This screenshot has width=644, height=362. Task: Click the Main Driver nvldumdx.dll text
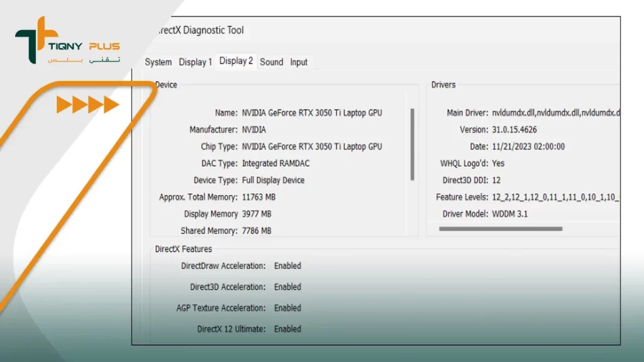point(555,113)
